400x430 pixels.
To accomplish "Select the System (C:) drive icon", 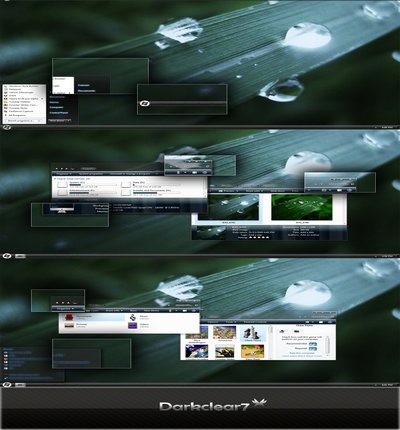I will tap(63, 184).
